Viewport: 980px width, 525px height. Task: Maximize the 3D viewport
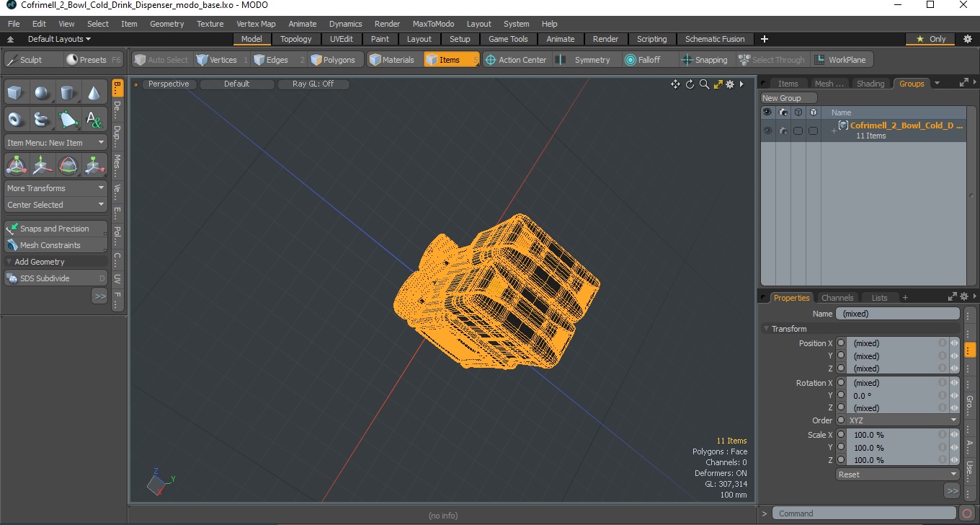pyautogui.click(x=718, y=84)
